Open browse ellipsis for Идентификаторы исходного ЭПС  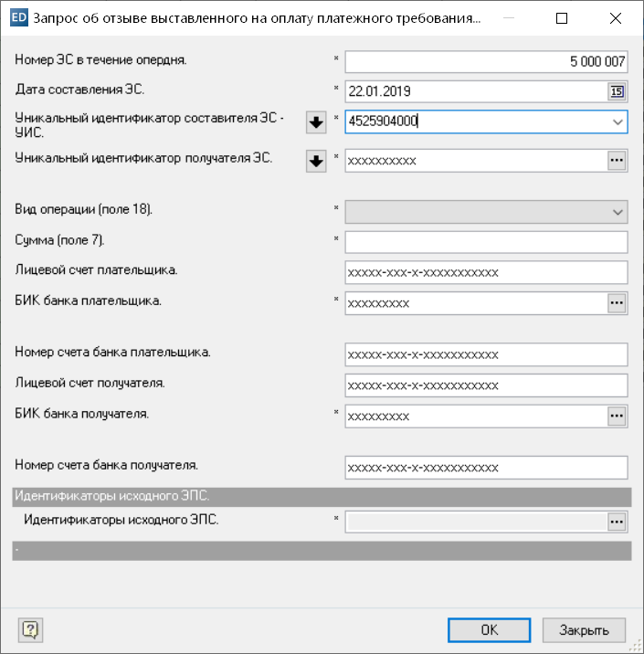pyautogui.click(x=617, y=521)
